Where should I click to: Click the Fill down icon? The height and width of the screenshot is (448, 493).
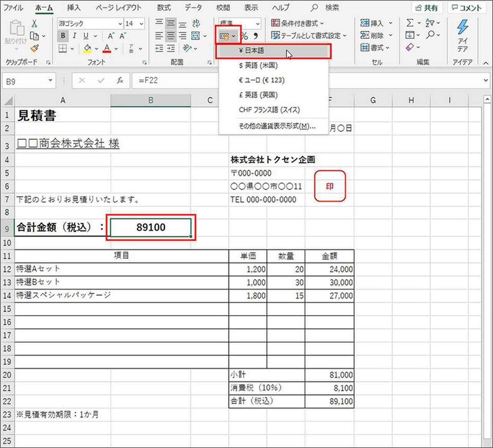pyautogui.click(x=410, y=35)
